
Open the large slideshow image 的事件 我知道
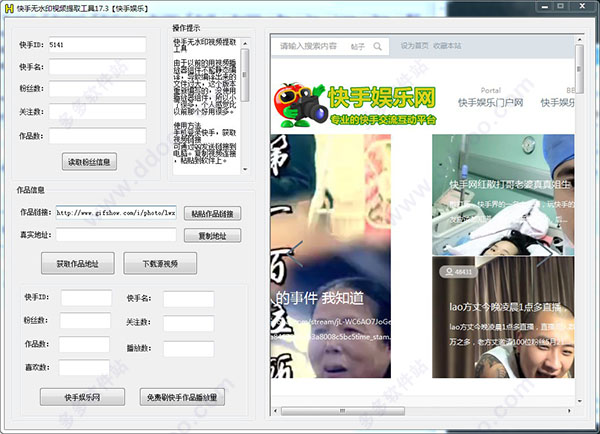331,256
